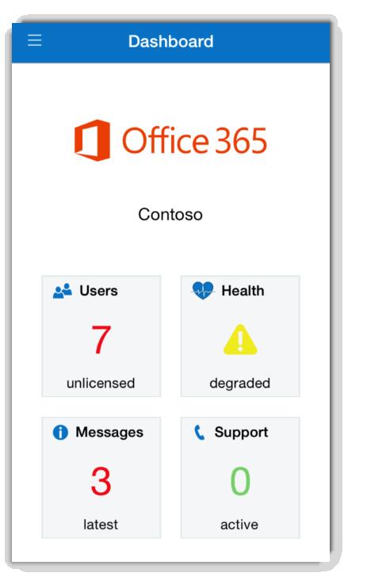Click the Office 365 wordmark text

tap(194, 140)
